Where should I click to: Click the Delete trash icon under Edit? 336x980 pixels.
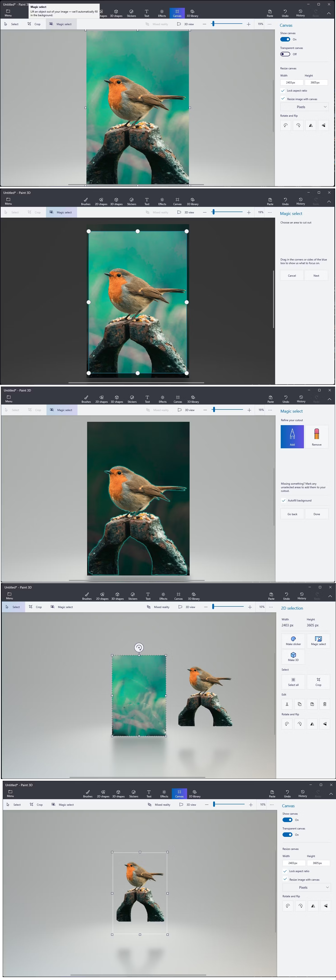tap(325, 704)
